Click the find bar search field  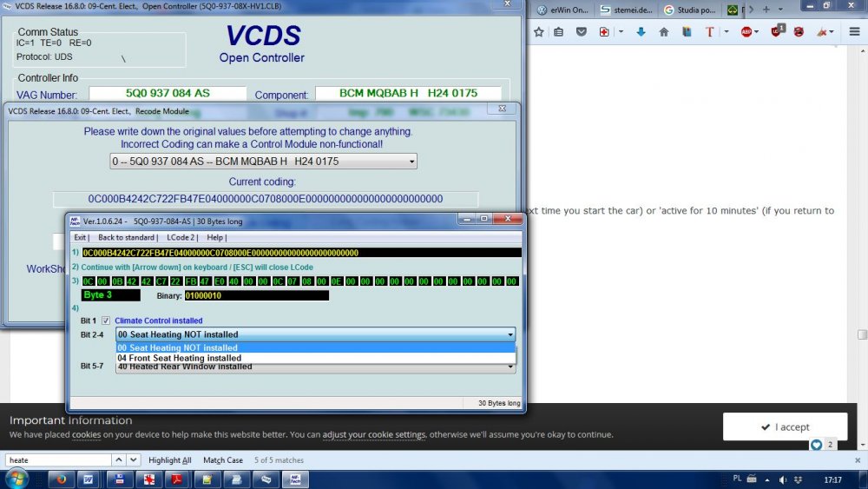(x=59, y=460)
